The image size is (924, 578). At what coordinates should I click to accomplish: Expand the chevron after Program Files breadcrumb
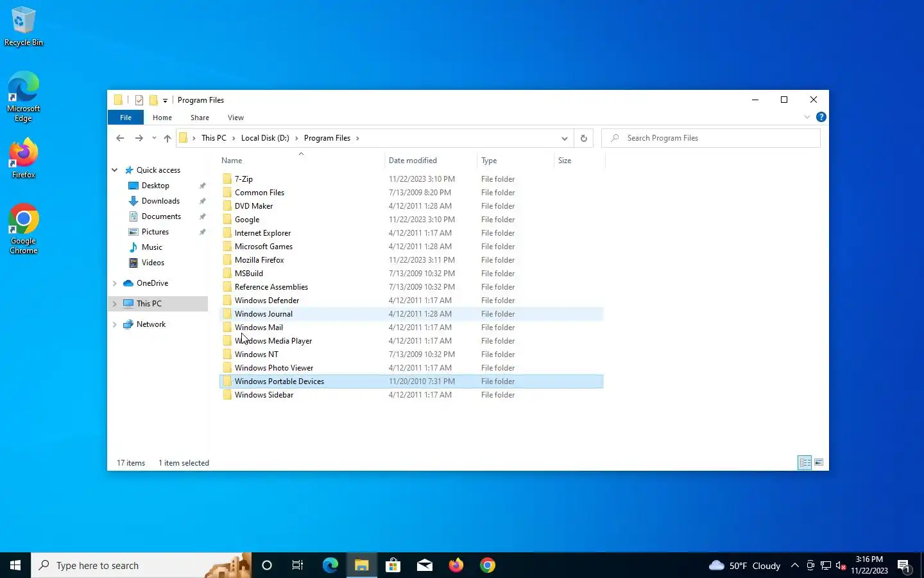click(x=357, y=138)
